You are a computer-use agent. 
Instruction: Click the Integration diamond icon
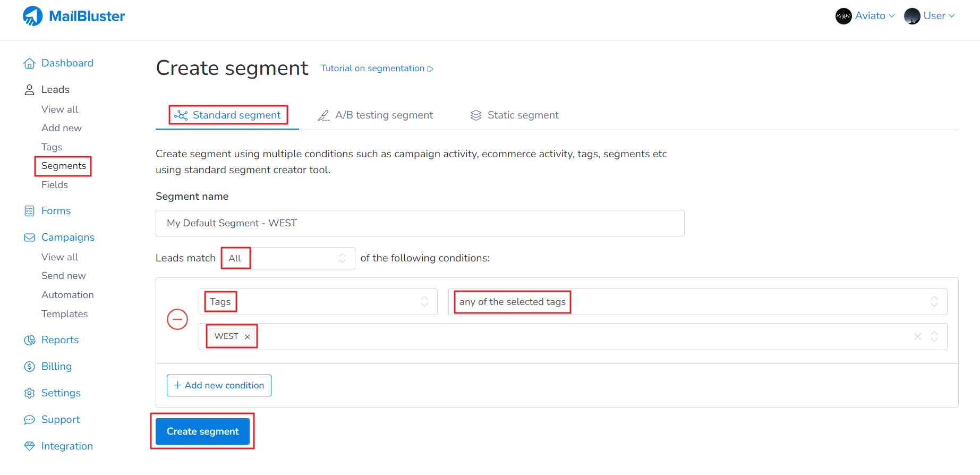pos(29,446)
